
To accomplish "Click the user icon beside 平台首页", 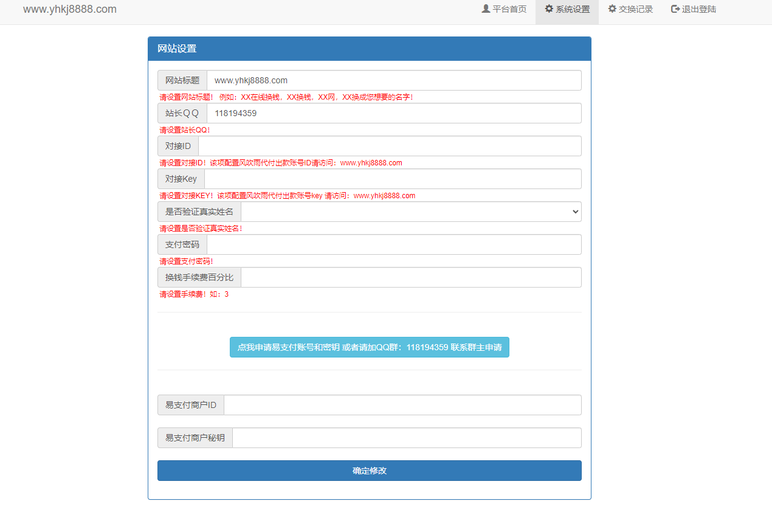I will (x=486, y=9).
